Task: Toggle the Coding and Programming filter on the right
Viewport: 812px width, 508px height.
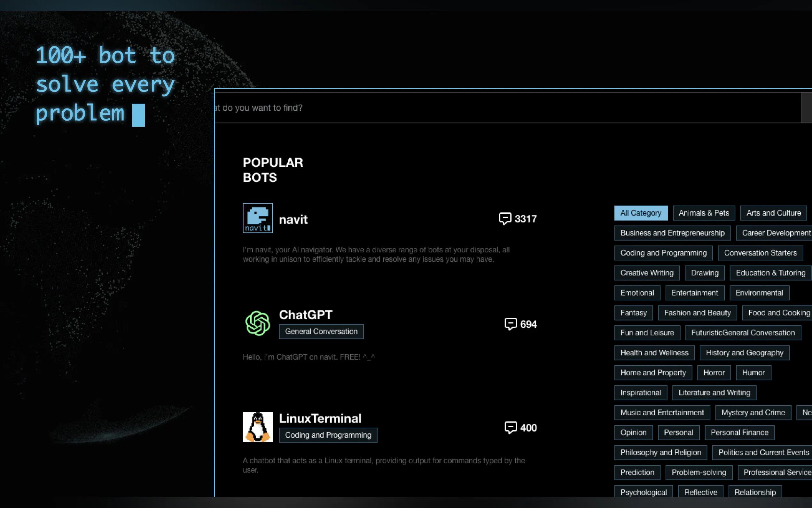Action: (663, 253)
